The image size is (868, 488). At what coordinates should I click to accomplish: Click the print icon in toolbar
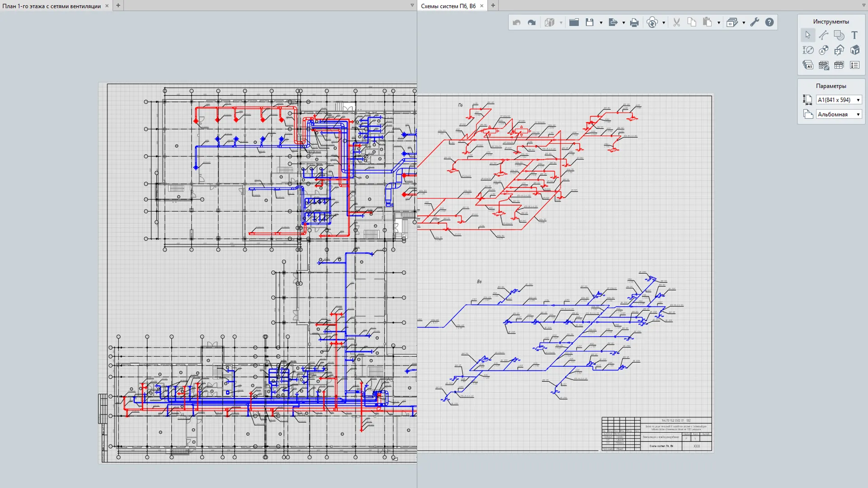[x=634, y=22]
